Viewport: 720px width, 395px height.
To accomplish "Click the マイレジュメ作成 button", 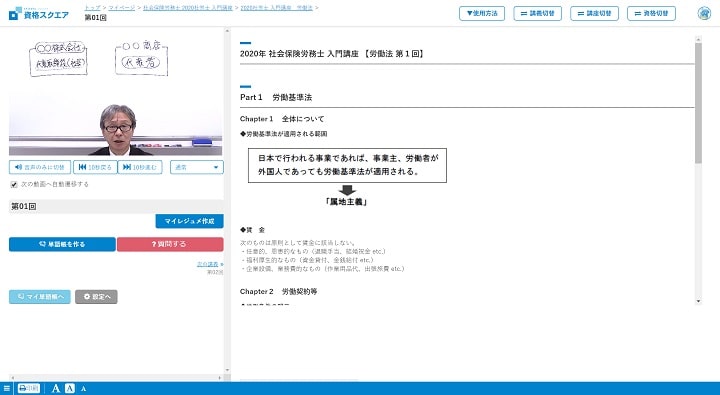I will [189, 221].
